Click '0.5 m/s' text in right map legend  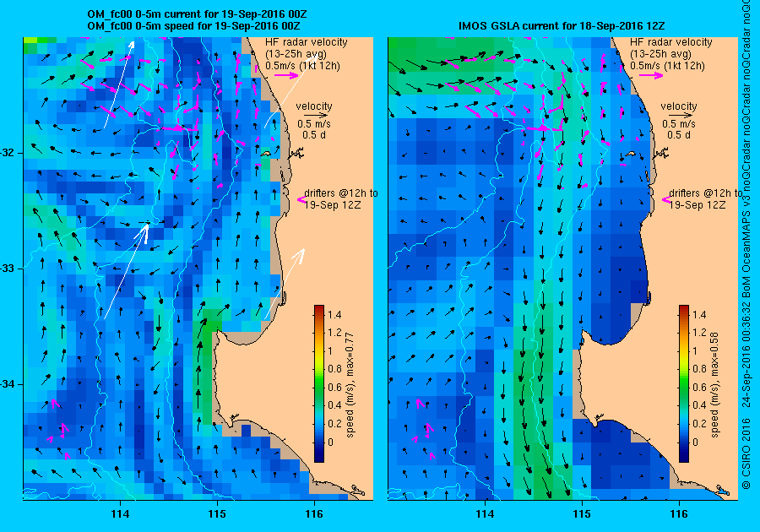(679, 124)
